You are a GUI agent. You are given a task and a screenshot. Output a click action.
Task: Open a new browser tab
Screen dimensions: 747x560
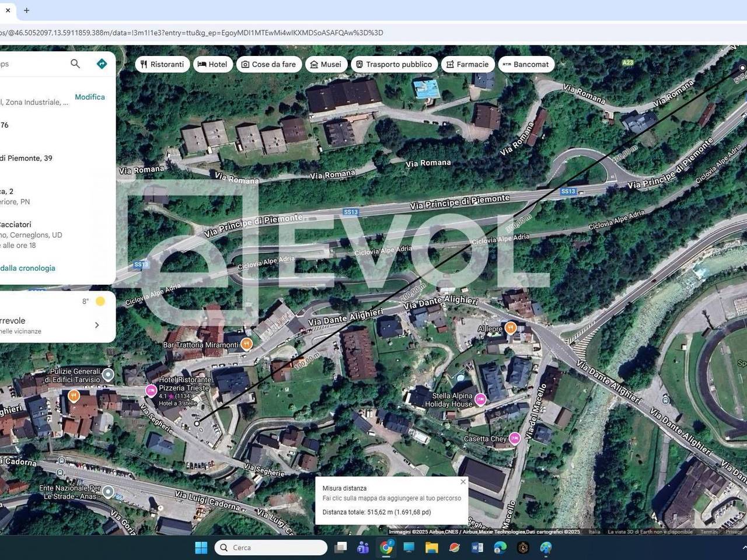26,10
